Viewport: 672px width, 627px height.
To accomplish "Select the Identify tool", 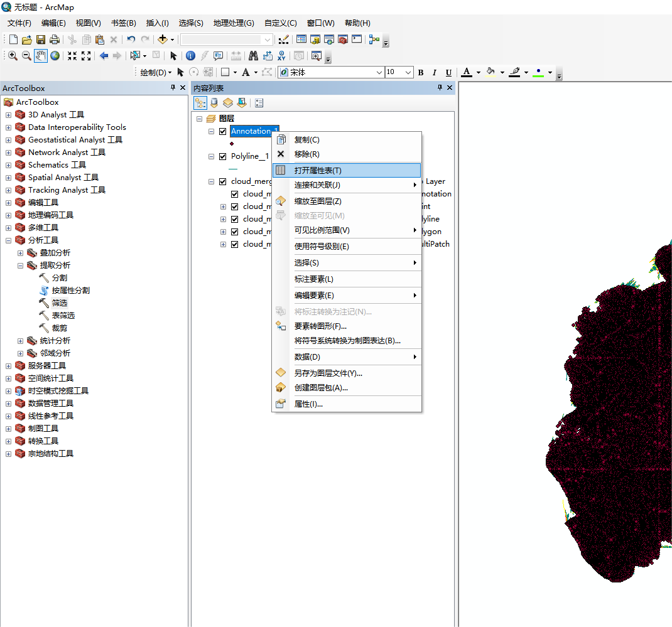I will [x=191, y=56].
